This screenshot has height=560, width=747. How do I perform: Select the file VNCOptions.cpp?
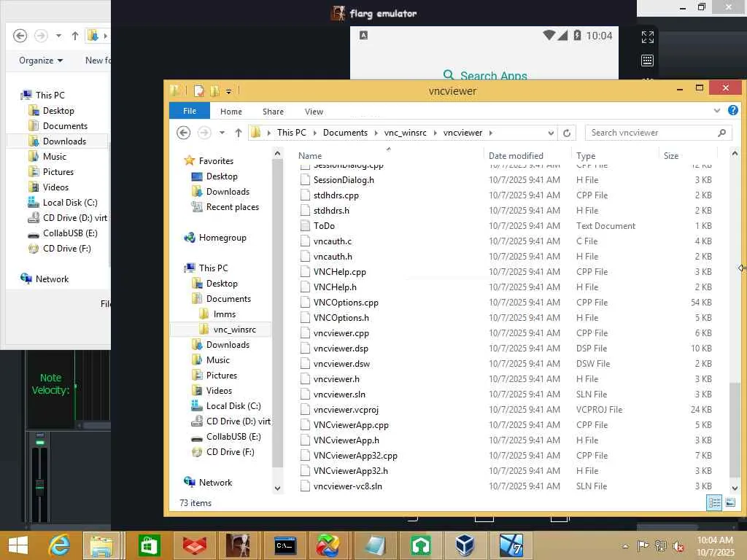tap(346, 303)
